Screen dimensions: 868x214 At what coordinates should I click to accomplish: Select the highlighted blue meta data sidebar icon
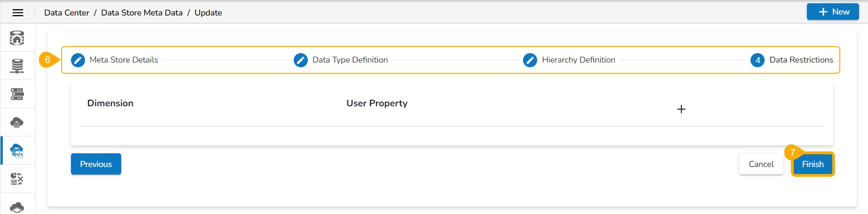[17, 151]
